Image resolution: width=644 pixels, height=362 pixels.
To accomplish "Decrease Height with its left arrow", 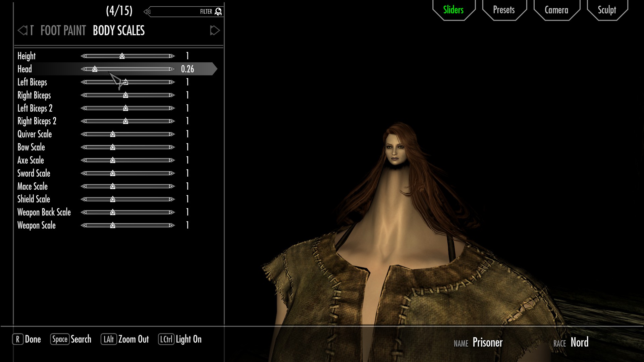I will click(84, 56).
